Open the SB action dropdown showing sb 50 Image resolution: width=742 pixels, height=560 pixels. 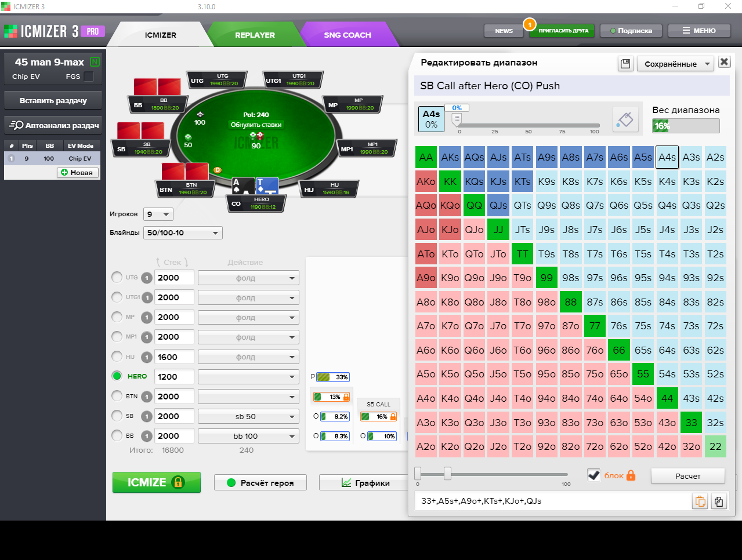tap(248, 416)
